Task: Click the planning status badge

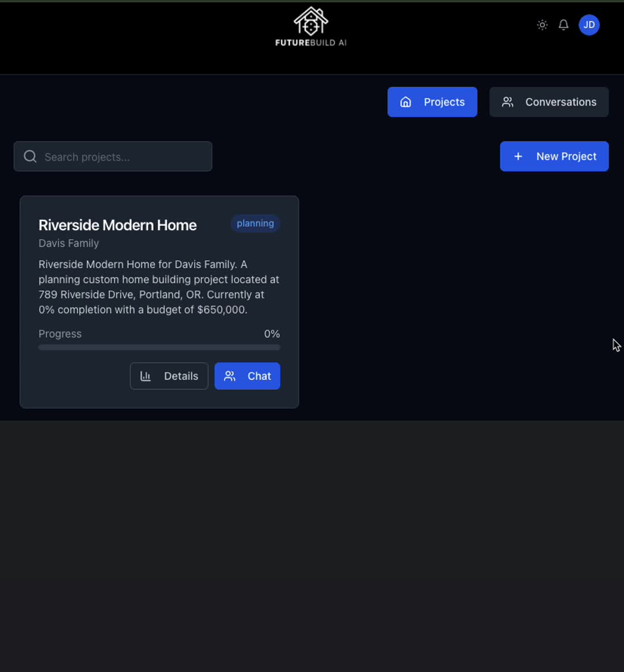Action: (x=255, y=223)
